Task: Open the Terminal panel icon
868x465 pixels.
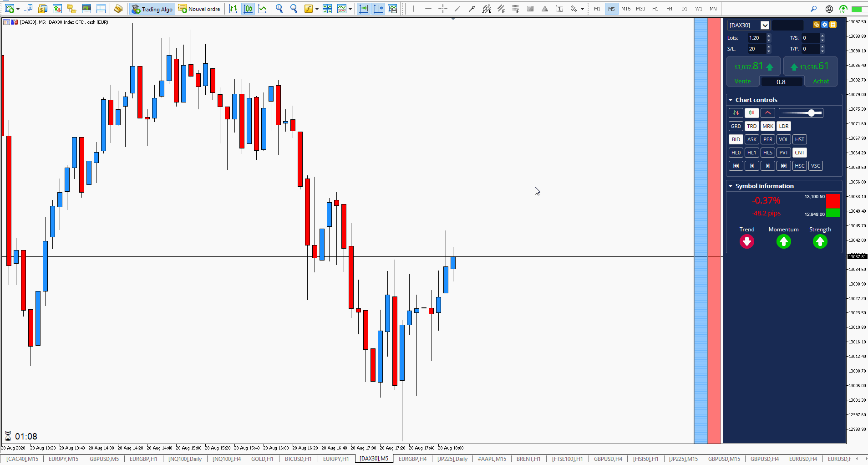Action: [86, 9]
